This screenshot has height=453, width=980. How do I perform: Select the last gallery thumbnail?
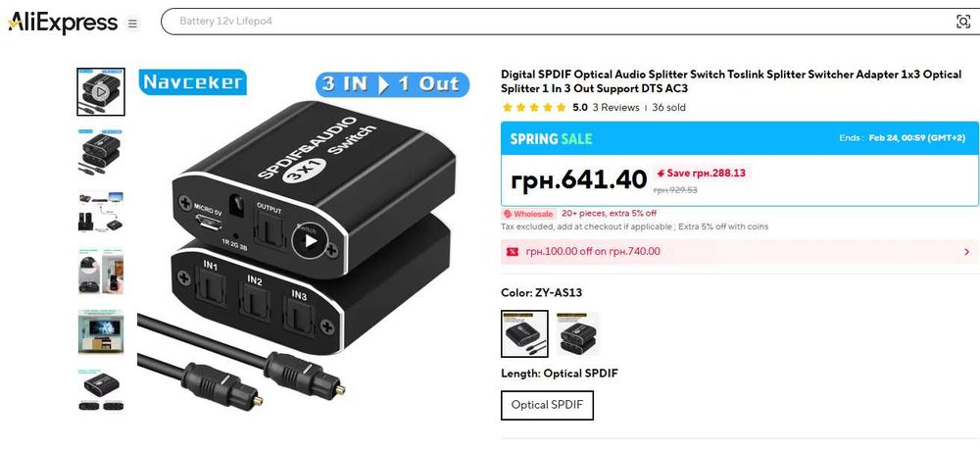pos(101,390)
